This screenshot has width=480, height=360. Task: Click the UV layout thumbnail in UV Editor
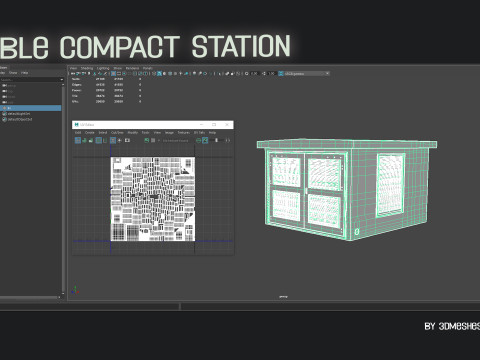[x=153, y=199]
